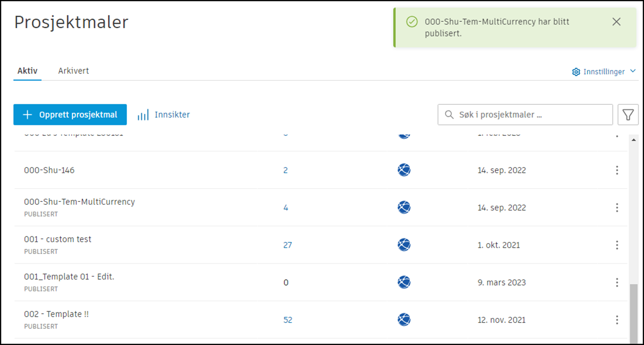Open more options for 002 - Template !!
Image resolution: width=644 pixels, height=345 pixels.
617,320
